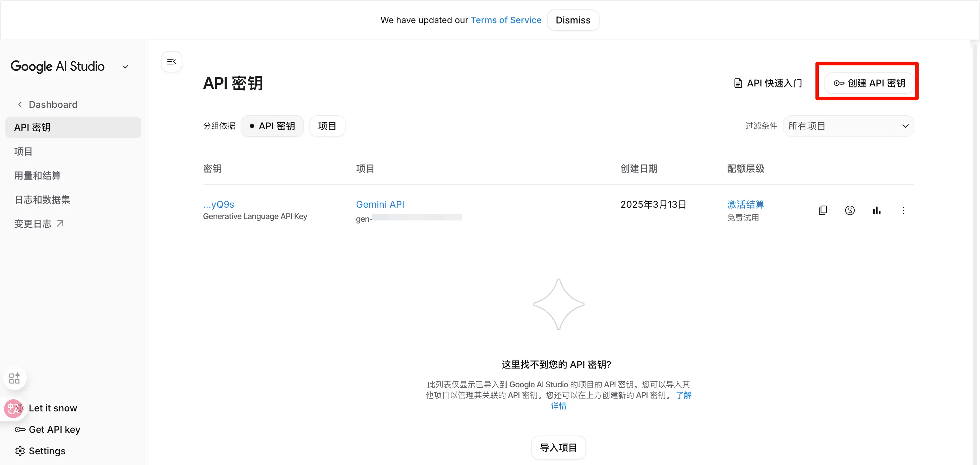This screenshot has height=465, width=980.
Task: Group keys by API 密钥 toggle
Action: (272, 126)
